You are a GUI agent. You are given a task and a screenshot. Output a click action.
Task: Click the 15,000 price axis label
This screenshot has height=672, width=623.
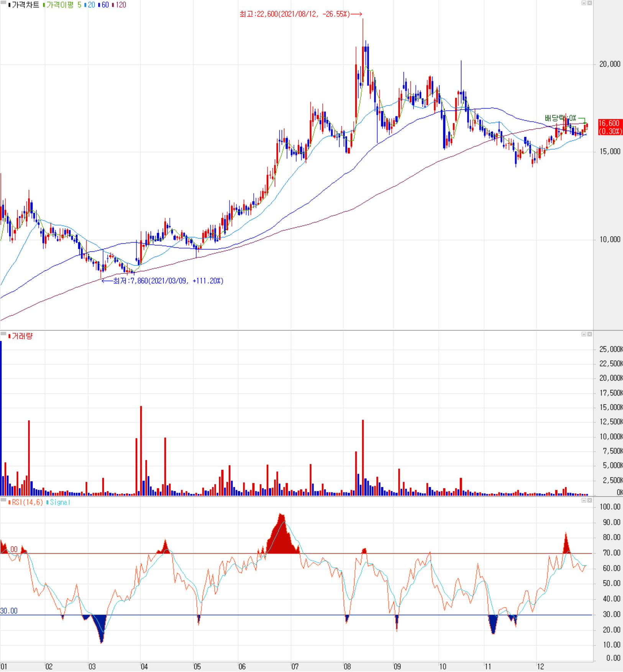click(610, 151)
